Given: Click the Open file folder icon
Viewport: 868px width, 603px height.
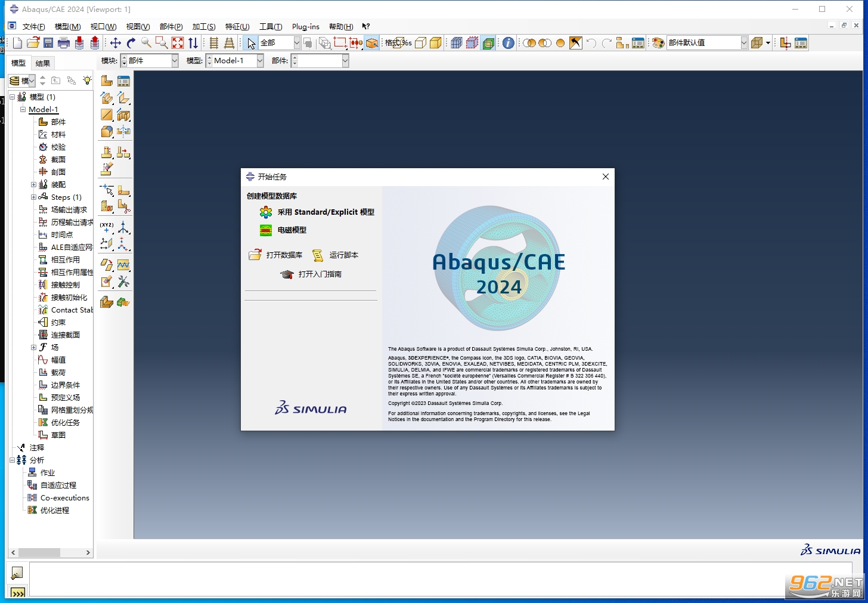Looking at the screenshot, I should 33,43.
